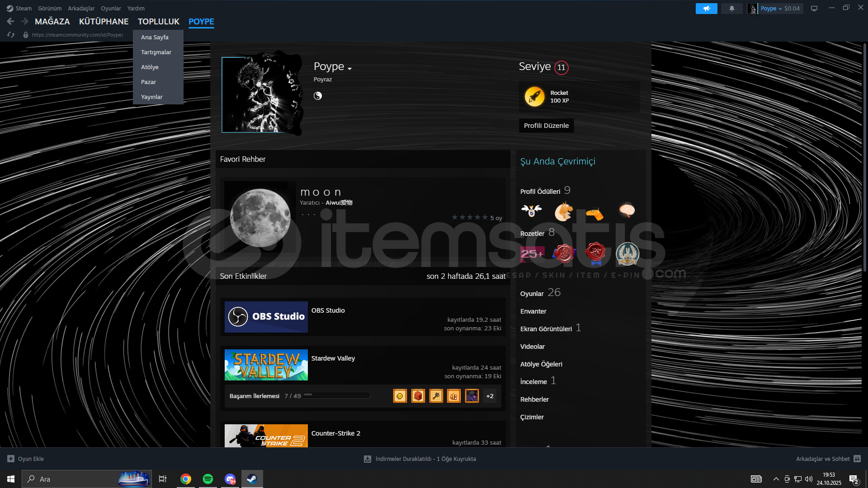This screenshot has height=488, width=868.
Task: Open the CS:GO coin badge
Action: 627,253
